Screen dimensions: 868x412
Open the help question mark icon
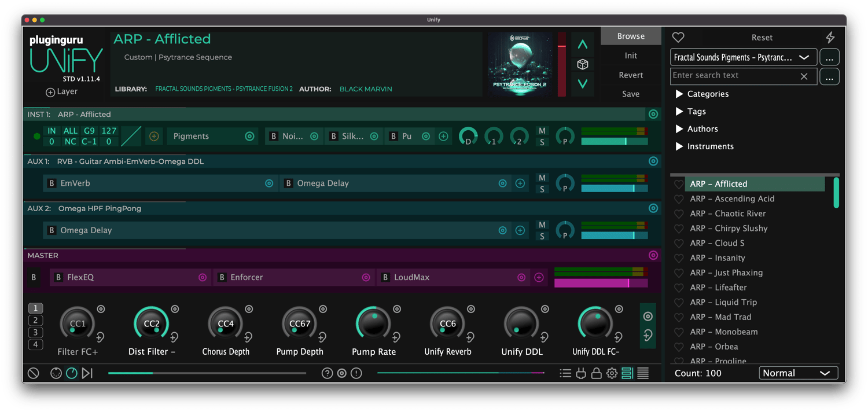tap(327, 373)
